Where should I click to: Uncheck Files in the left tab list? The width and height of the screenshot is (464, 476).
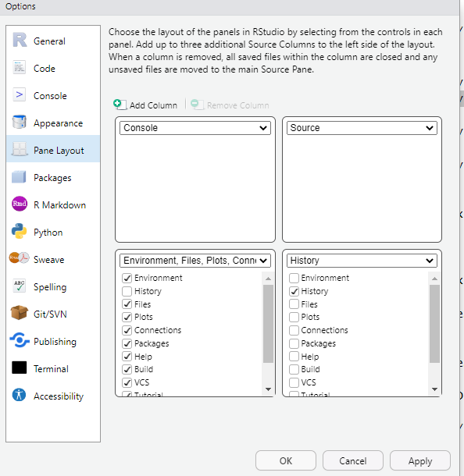pos(127,304)
